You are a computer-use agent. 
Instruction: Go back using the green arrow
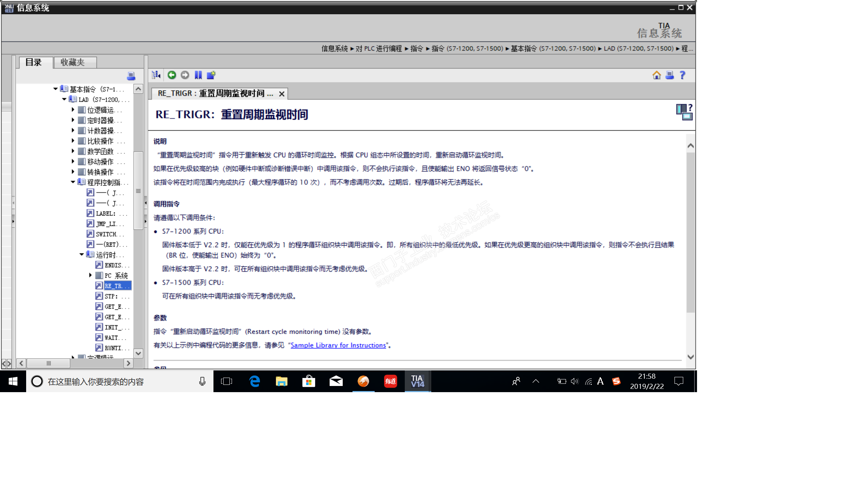pos(172,75)
